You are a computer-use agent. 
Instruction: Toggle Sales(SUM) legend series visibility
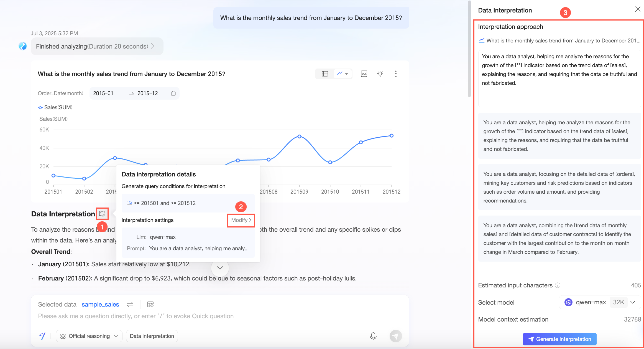tap(55, 107)
